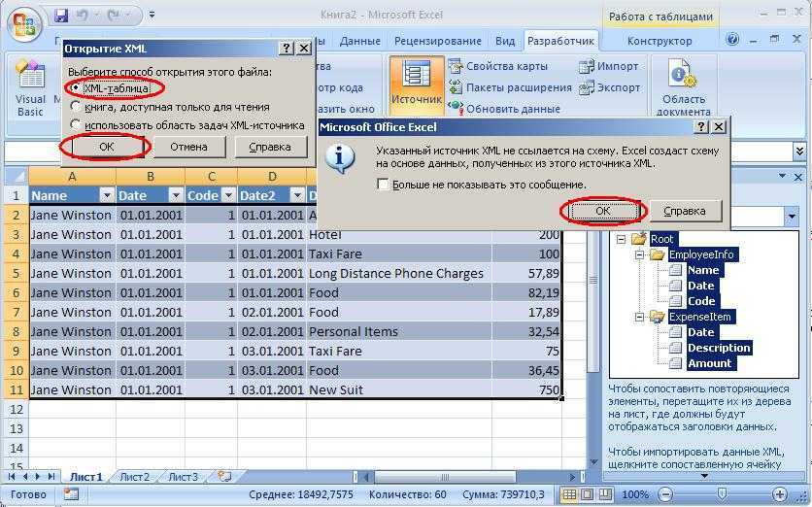This screenshot has height=507, width=812.
Task: Select the Amount element in XML tree
Action: point(709,363)
